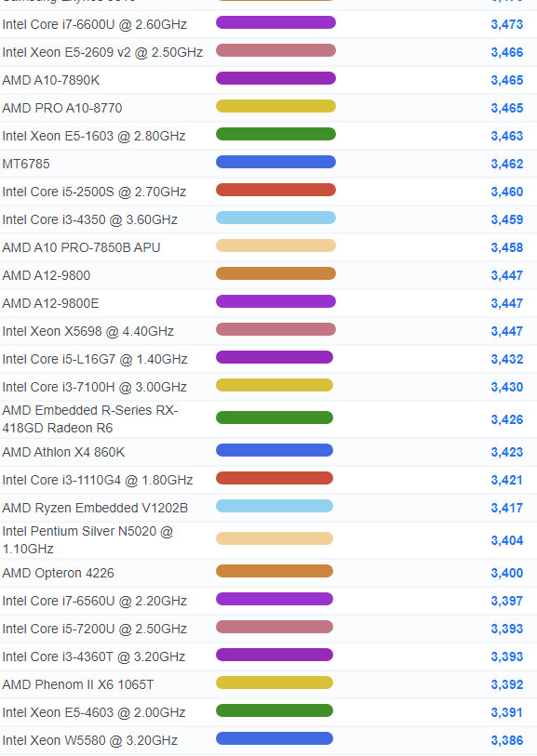Click the 3,460 score value
The height and width of the screenshot is (756, 537).
507,192
